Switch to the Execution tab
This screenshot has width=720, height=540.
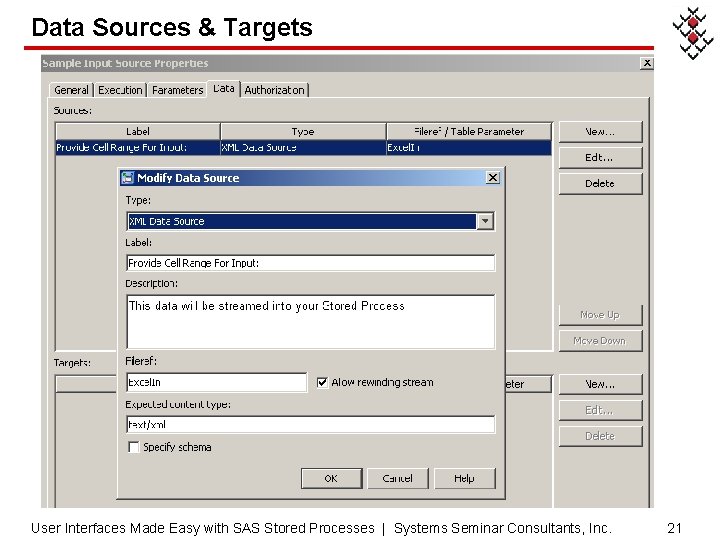(x=120, y=90)
